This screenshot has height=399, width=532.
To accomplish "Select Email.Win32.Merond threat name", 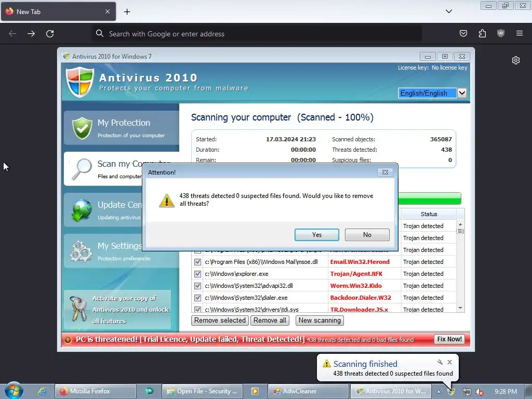I will tap(360, 262).
